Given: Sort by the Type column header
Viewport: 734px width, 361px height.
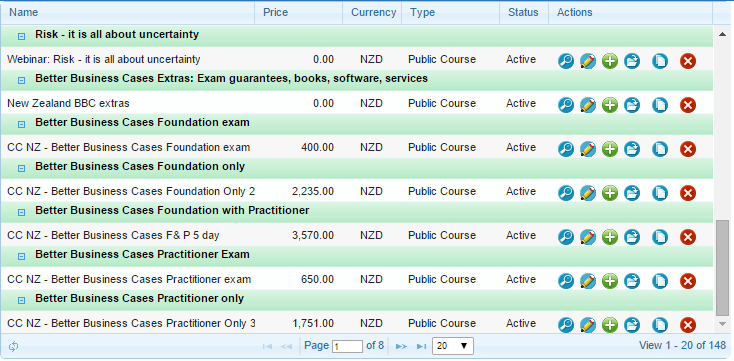Looking at the screenshot, I should click(x=450, y=13).
